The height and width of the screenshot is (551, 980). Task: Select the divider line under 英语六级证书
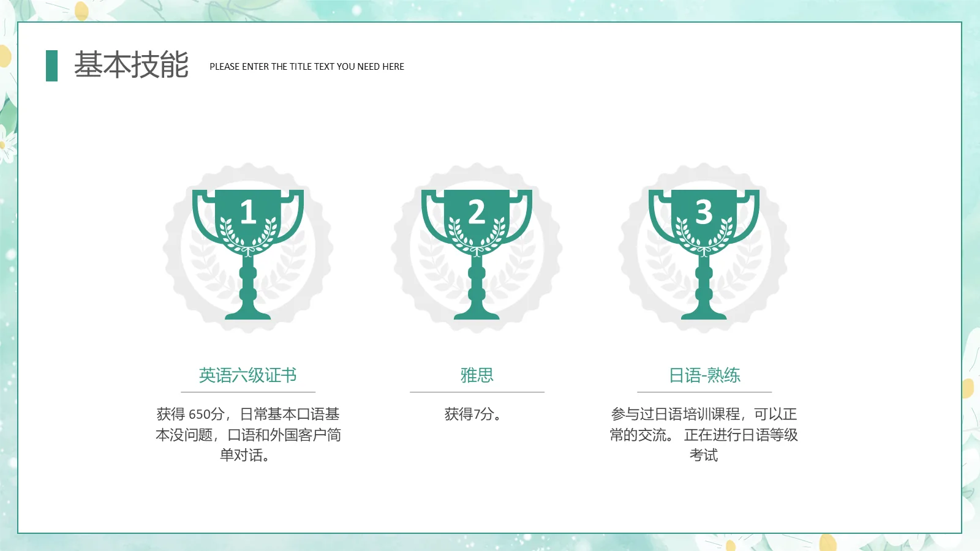(247, 392)
